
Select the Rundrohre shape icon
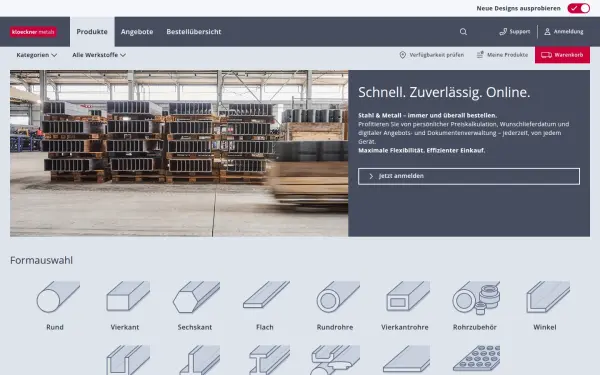tap(338, 297)
